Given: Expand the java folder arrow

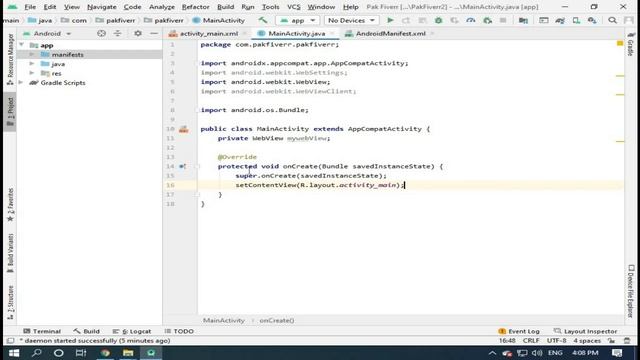Looking at the screenshot, I should coord(32,64).
